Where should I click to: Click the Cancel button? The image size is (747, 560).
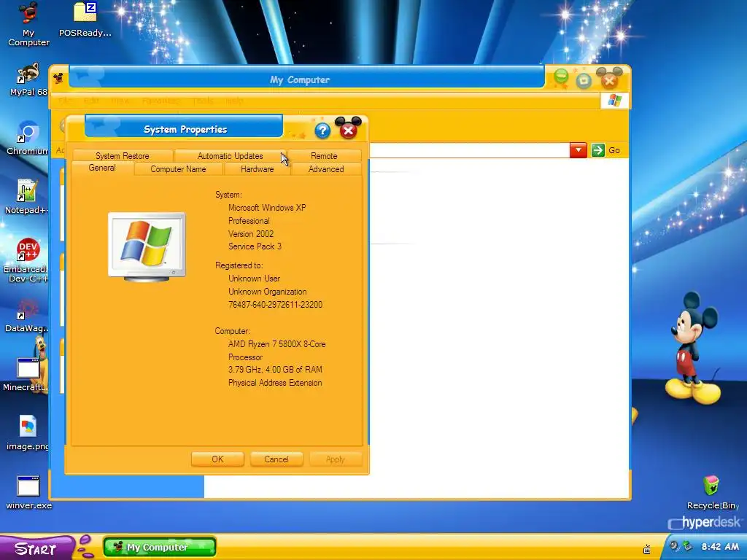(x=276, y=459)
